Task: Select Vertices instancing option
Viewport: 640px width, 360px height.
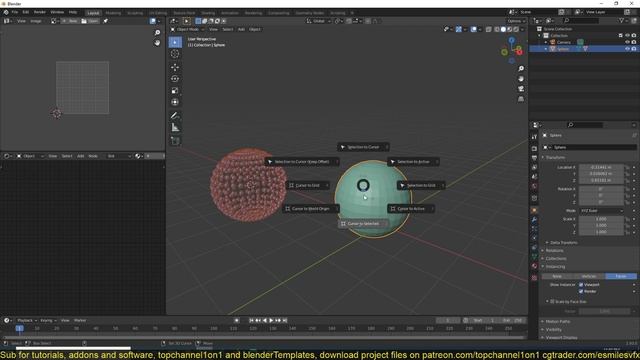Action: pyautogui.click(x=589, y=276)
